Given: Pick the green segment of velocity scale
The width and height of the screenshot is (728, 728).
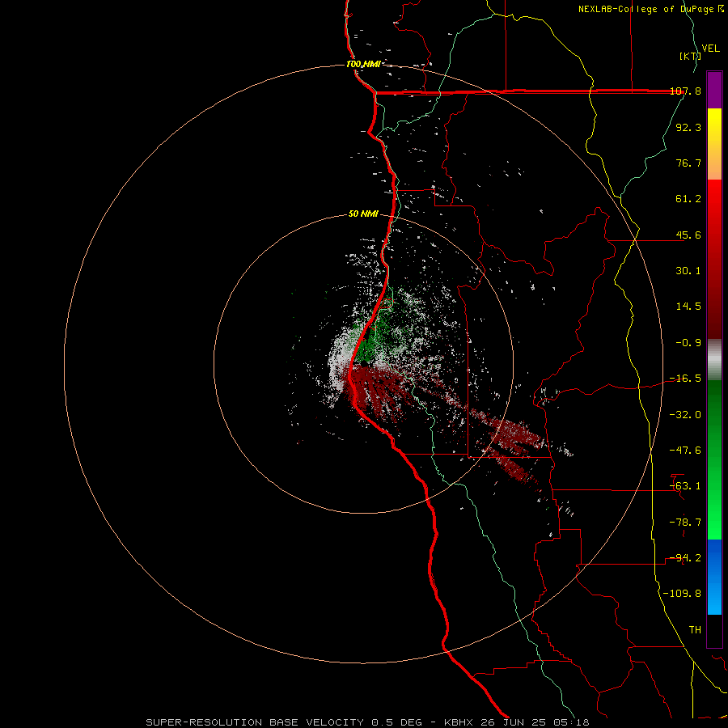Looking at the screenshot, I should point(714,459).
